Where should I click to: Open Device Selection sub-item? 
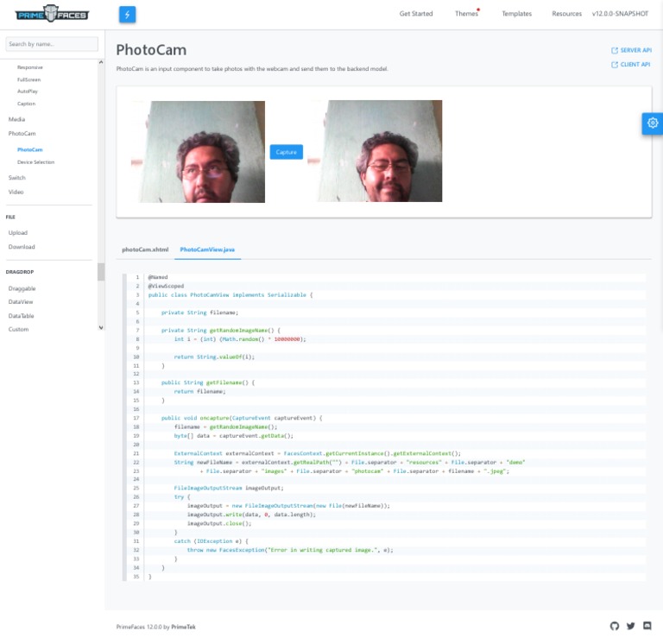[36, 162]
